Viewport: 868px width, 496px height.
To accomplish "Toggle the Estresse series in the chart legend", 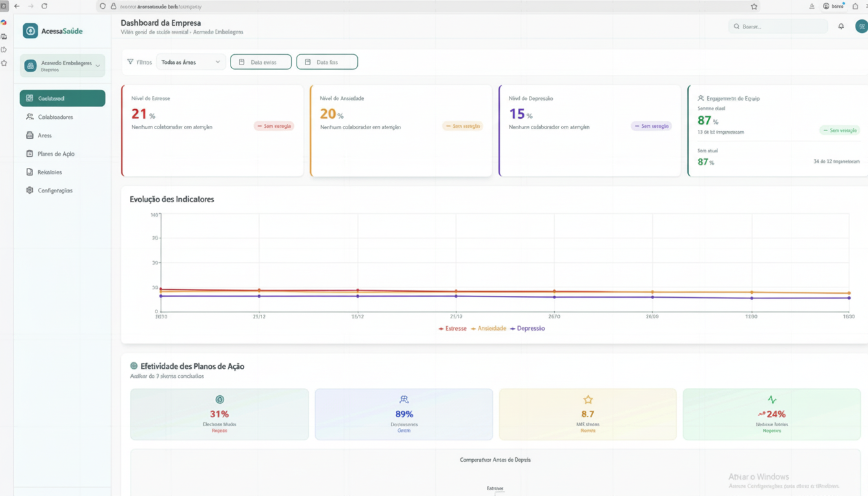I will (x=452, y=329).
